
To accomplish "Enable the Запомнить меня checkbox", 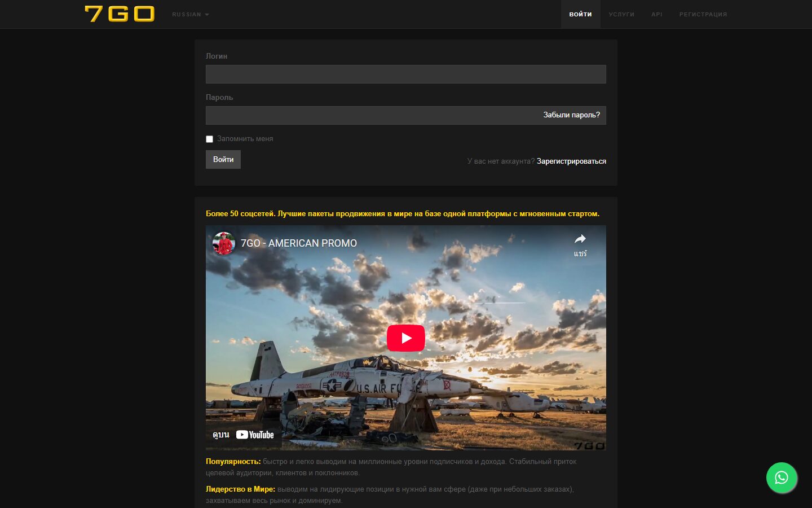I will 210,139.
